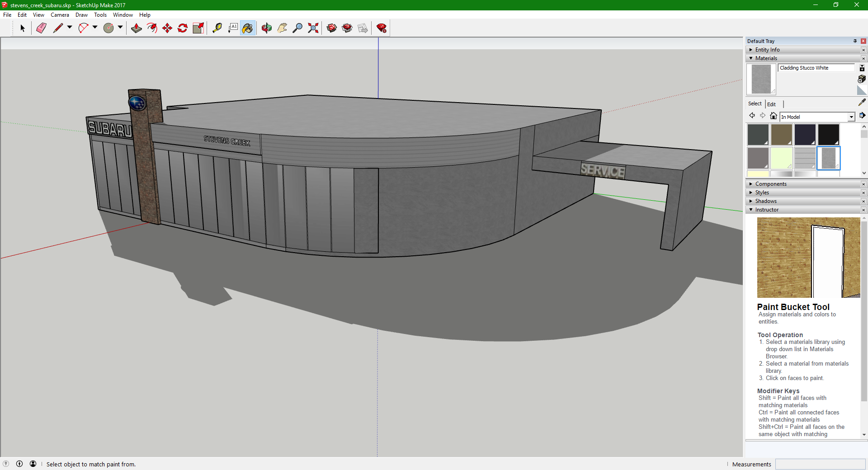Close the Entity Info panel
The image size is (868, 470).
coord(863,50)
